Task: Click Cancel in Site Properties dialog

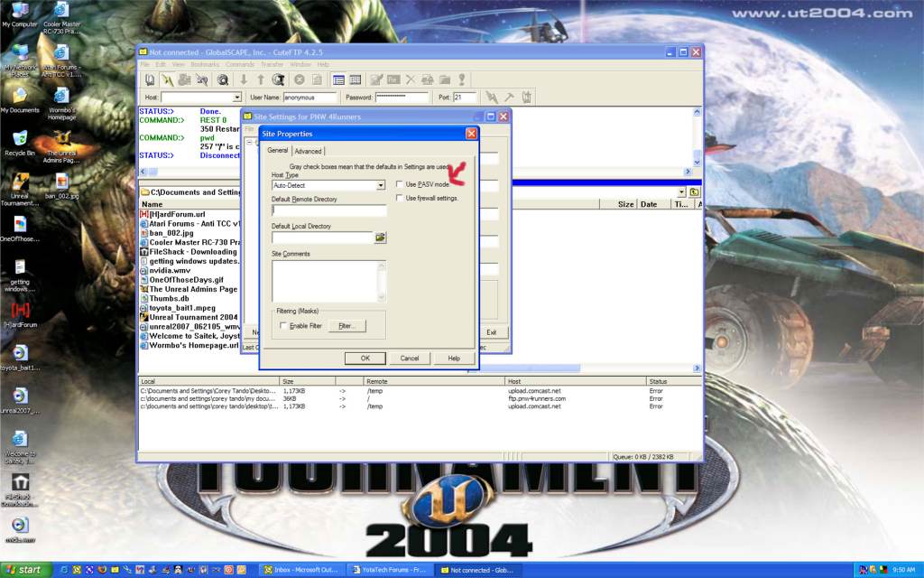Action: pyautogui.click(x=410, y=358)
